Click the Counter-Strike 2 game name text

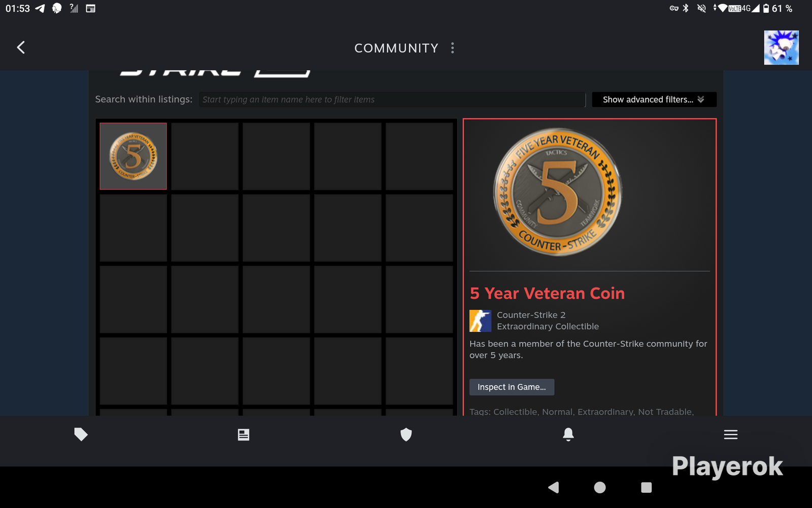[x=531, y=315]
